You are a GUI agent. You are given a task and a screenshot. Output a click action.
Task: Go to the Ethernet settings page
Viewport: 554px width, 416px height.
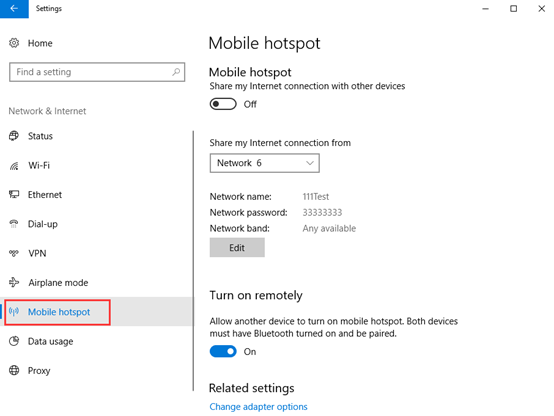[45, 195]
